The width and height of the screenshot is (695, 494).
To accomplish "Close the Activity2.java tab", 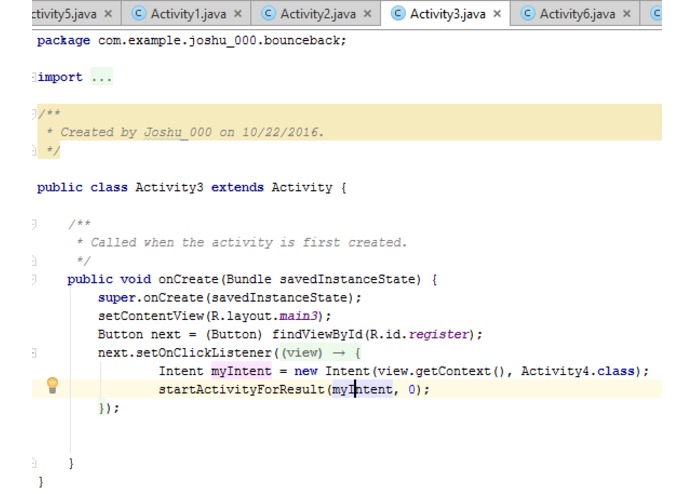I will tap(367, 14).
